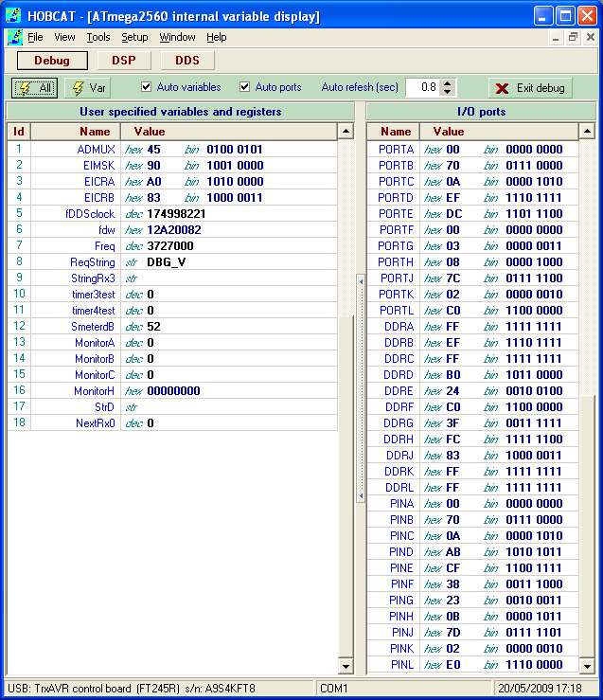Click the document icon left of File menu

point(14,37)
